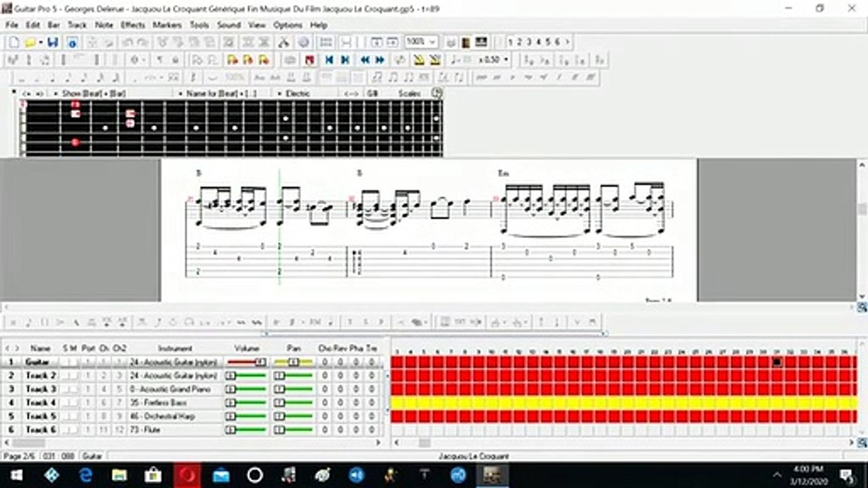
Task: Select the Guitar track by its name
Action: [x=37, y=362]
